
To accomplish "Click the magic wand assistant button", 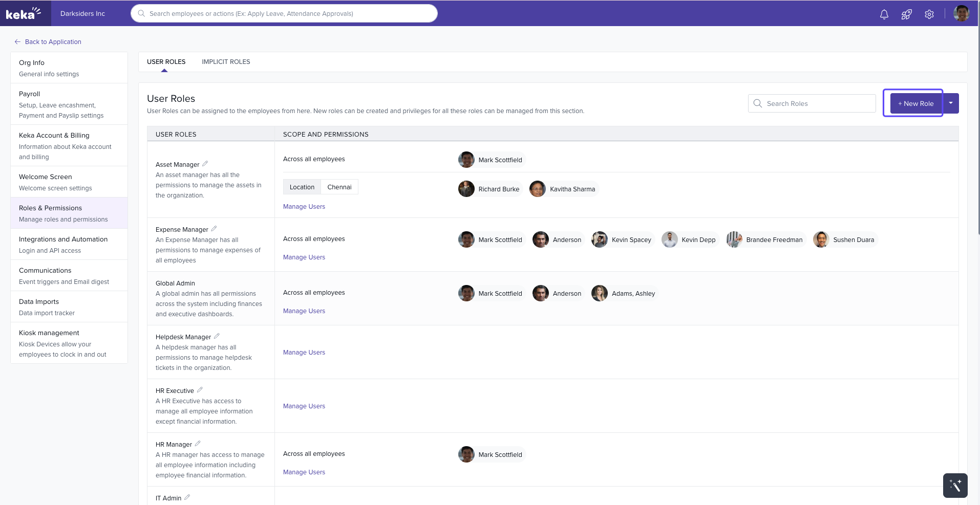I will click(955, 485).
